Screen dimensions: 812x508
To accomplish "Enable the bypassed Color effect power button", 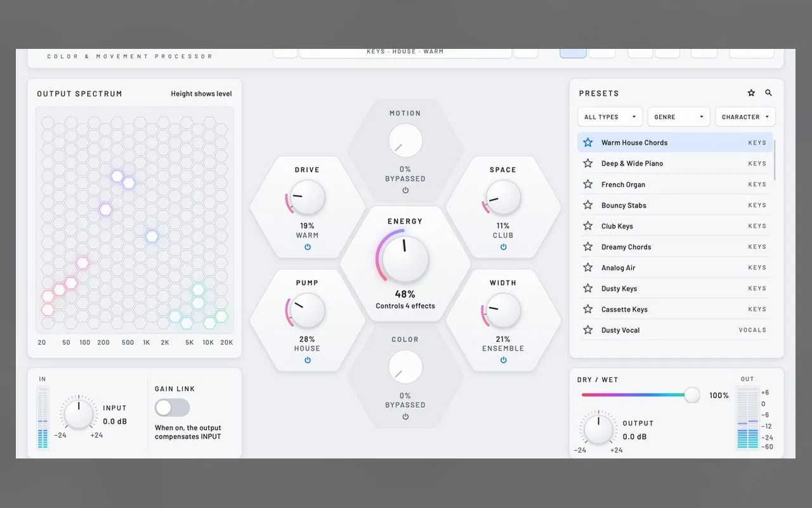I will coord(405,417).
